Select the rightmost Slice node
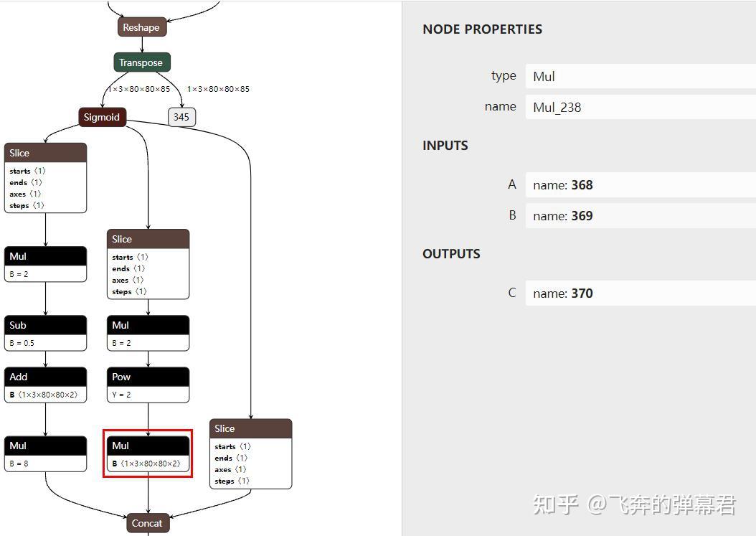The width and height of the screenshot is (756, 536). (251, 428)
